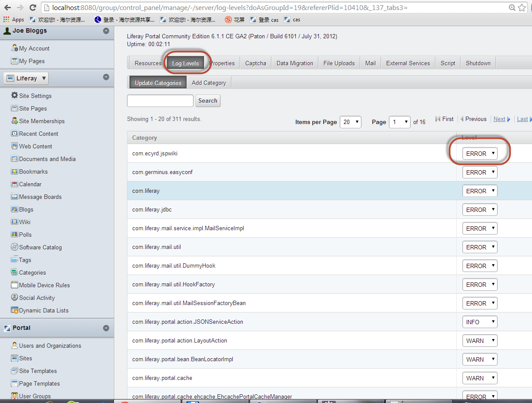Click the Message Boards icon
532x403 pixels.
click(x=15, y=197)
